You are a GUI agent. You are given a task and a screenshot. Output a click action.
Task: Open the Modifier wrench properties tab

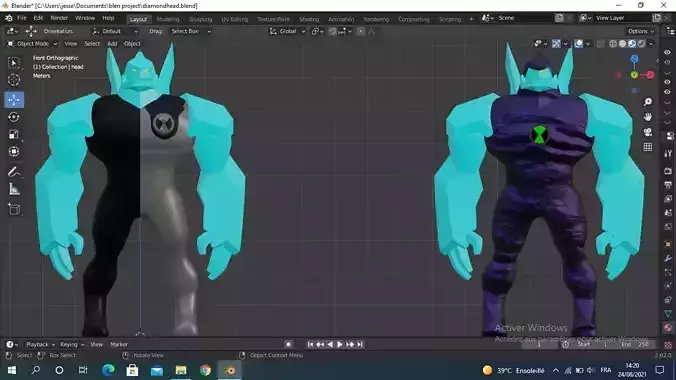[x=668, y=258]
